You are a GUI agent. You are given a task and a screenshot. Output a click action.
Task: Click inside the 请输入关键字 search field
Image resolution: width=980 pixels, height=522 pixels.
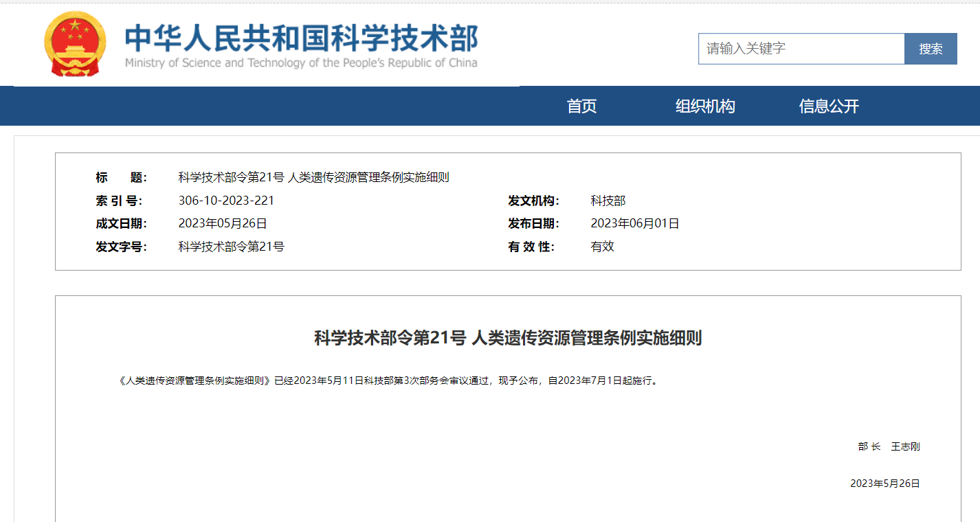pos(797,48)
